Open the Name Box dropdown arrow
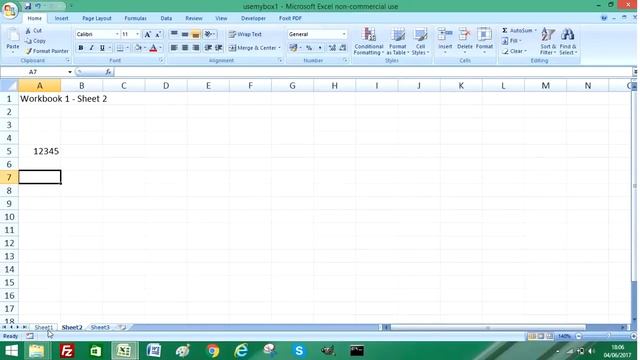 (70, 72)
